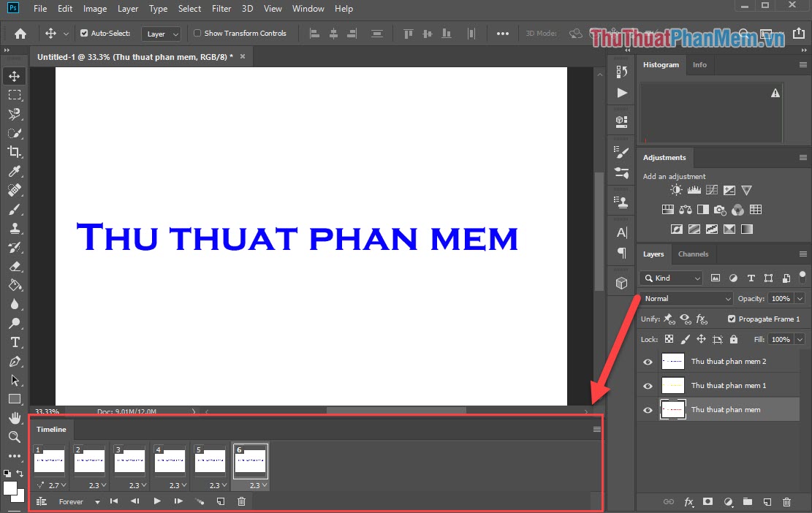Select the Zoom tool
812x513 pixels.
15,437
